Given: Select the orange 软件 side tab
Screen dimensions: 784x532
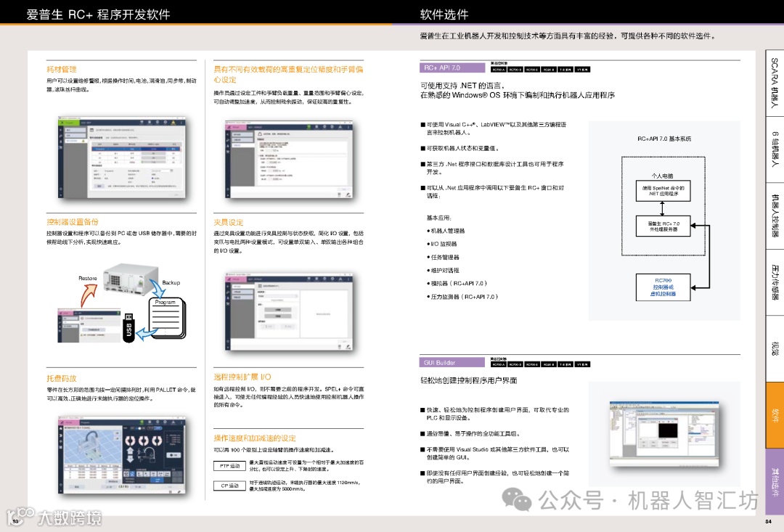Looking at the screenshot, I should coord(775,415).
